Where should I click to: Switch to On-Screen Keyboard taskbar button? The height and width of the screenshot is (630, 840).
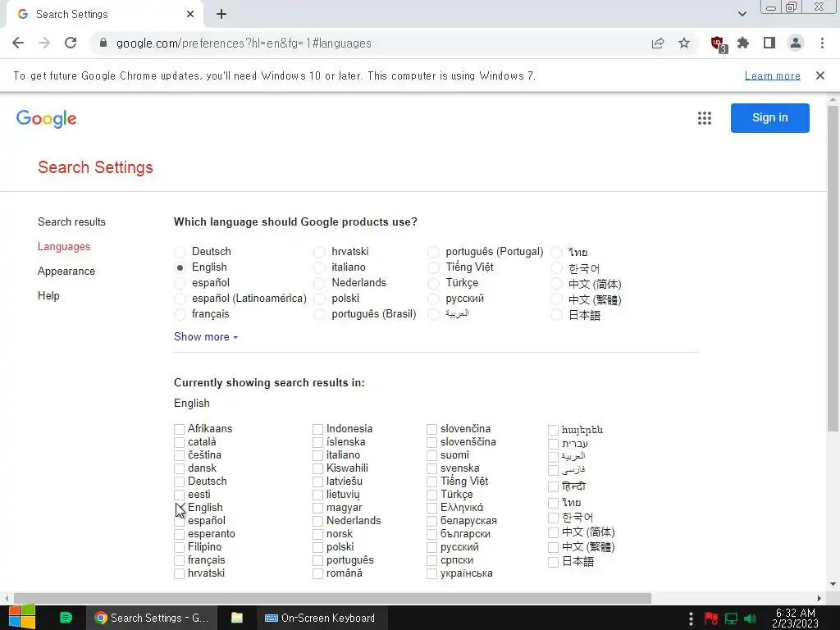coord(321,618)
